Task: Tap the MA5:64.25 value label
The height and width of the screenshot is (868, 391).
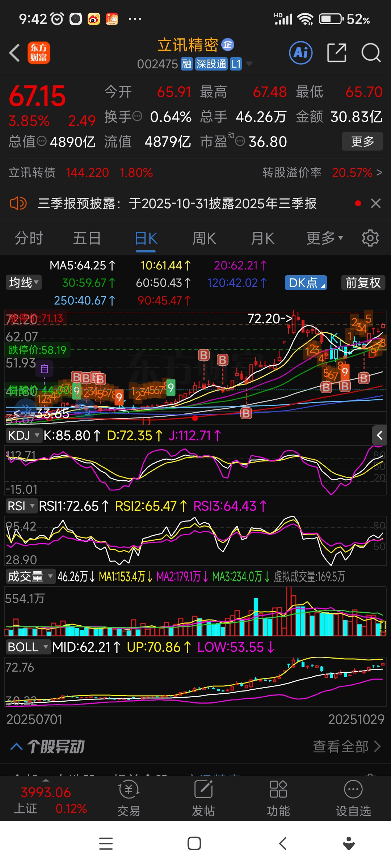Action: [83, 265]
